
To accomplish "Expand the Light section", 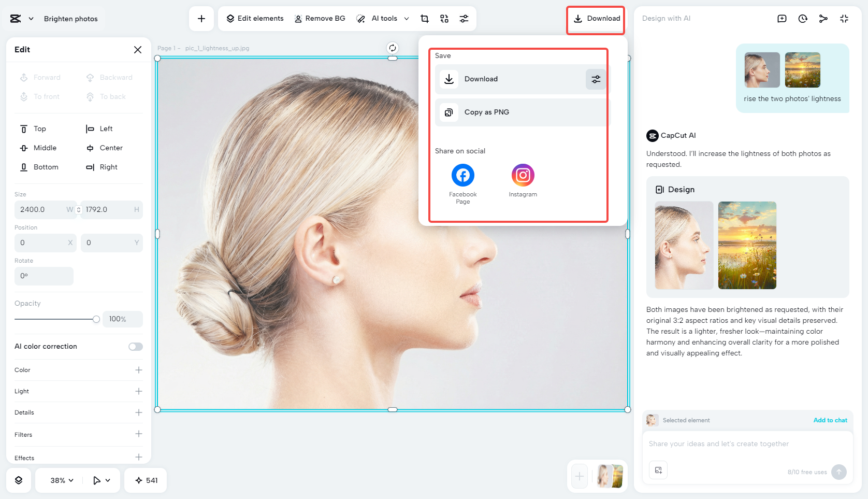I will (139, 391).
